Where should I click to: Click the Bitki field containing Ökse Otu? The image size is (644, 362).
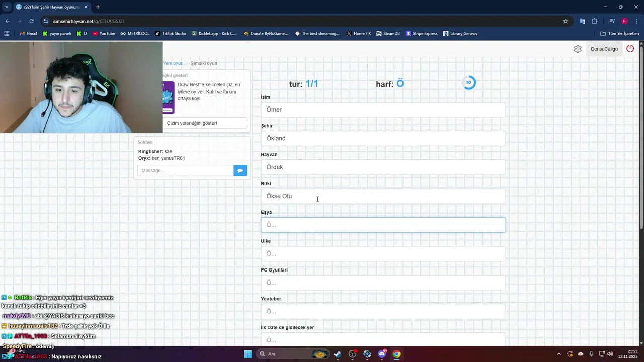coord(383,196)
